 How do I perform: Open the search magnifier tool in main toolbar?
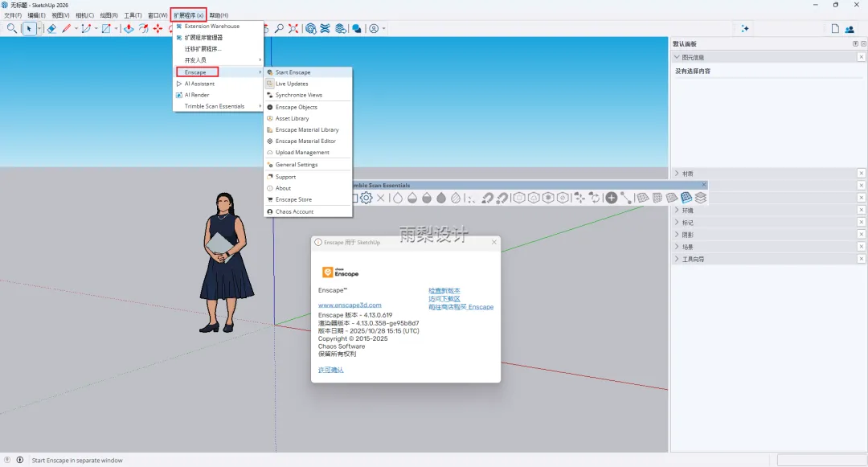point(11,28)
